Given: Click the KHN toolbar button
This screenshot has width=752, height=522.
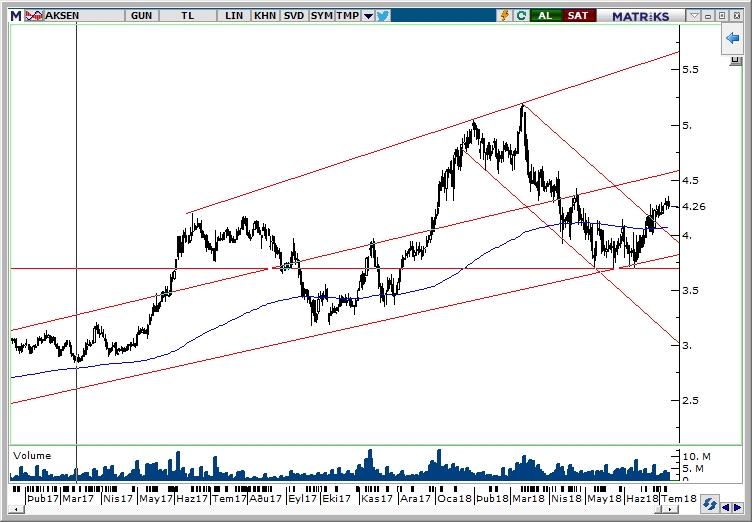Looking at the screenshot, I should click(265, 16).
